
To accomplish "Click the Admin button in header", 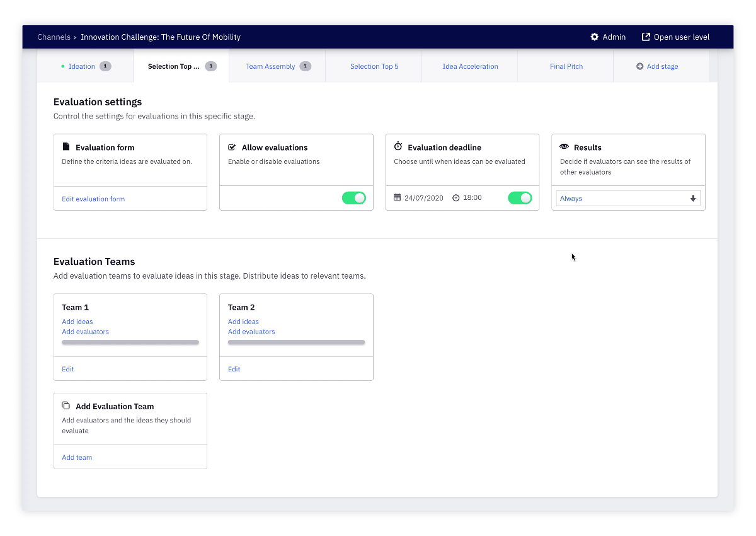I will pos(608,37).
